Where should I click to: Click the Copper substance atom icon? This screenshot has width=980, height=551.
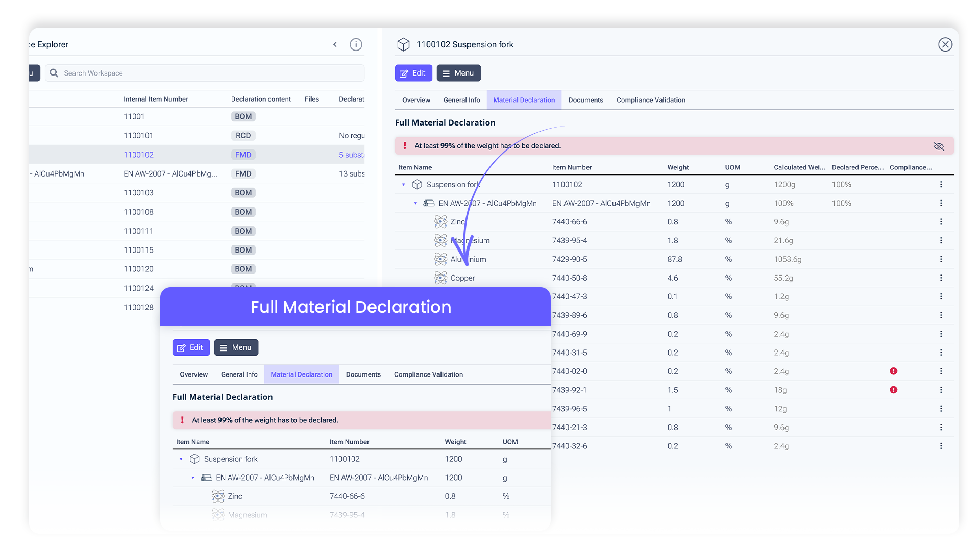(440, 278)
